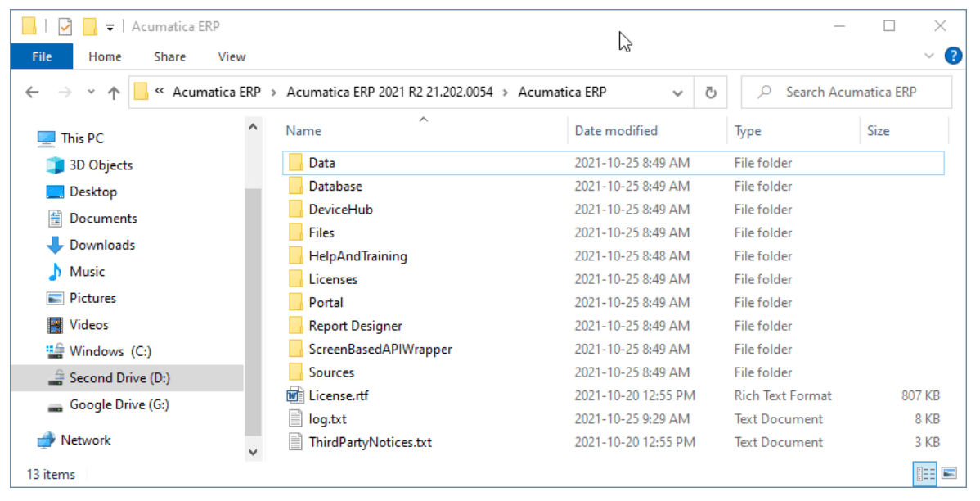Expand the ribbon with the chevron
Viewport: 980px width, 501px height.
pyautogui.click(x=928, y=56)
